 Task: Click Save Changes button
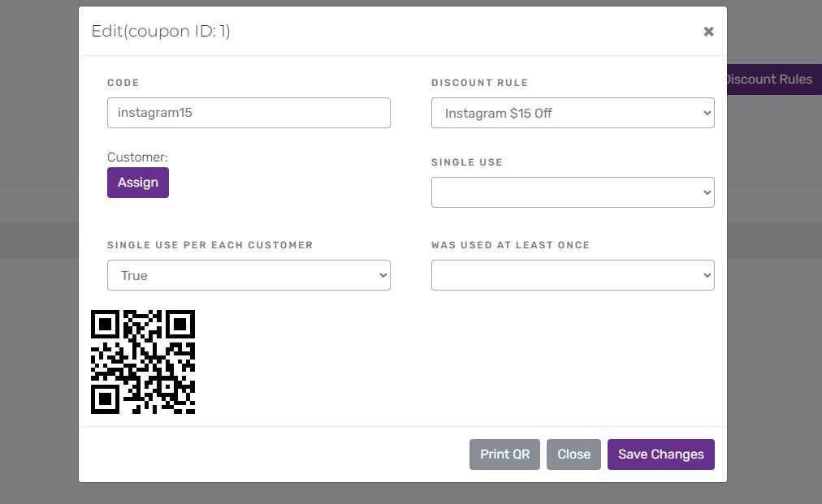[660, 454]
